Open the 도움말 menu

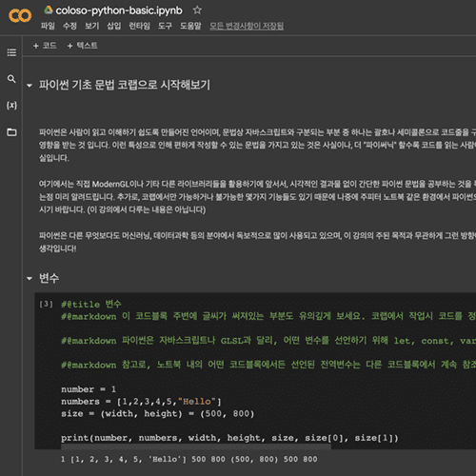(x=190, y=26)
